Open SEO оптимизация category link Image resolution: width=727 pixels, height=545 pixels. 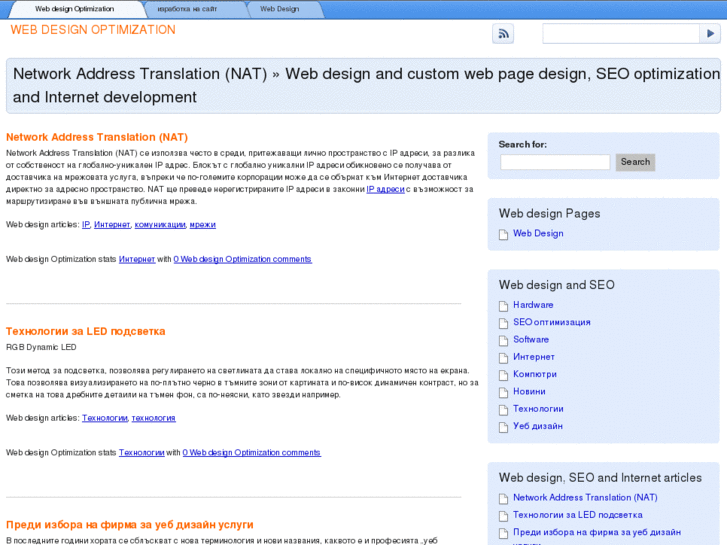tap(551, 322)
